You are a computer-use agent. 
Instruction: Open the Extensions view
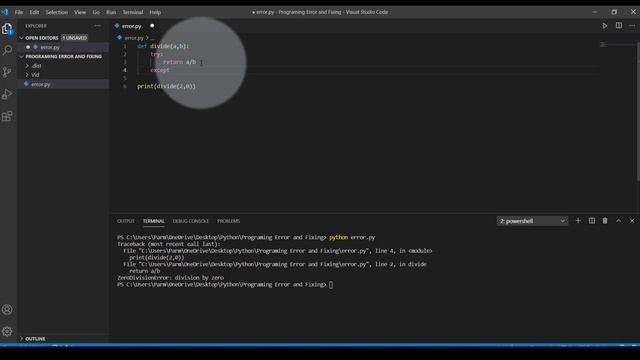point(7,116)
